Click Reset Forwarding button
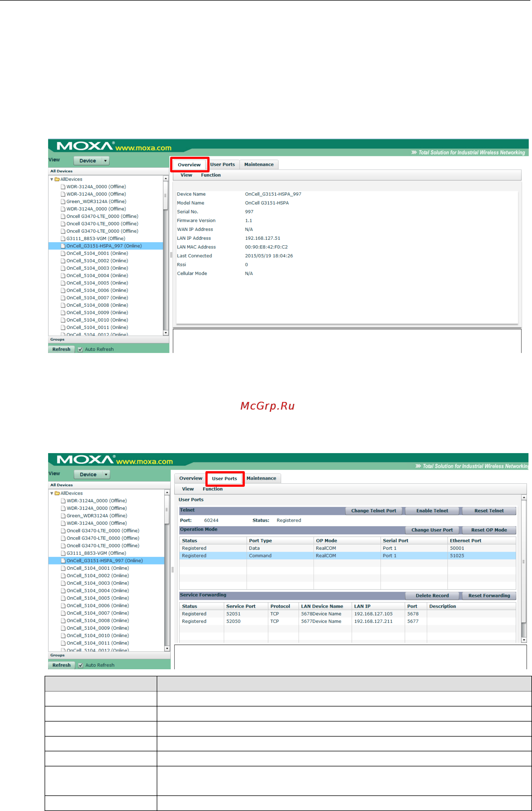Screen dimensions: 532x811 489,596
